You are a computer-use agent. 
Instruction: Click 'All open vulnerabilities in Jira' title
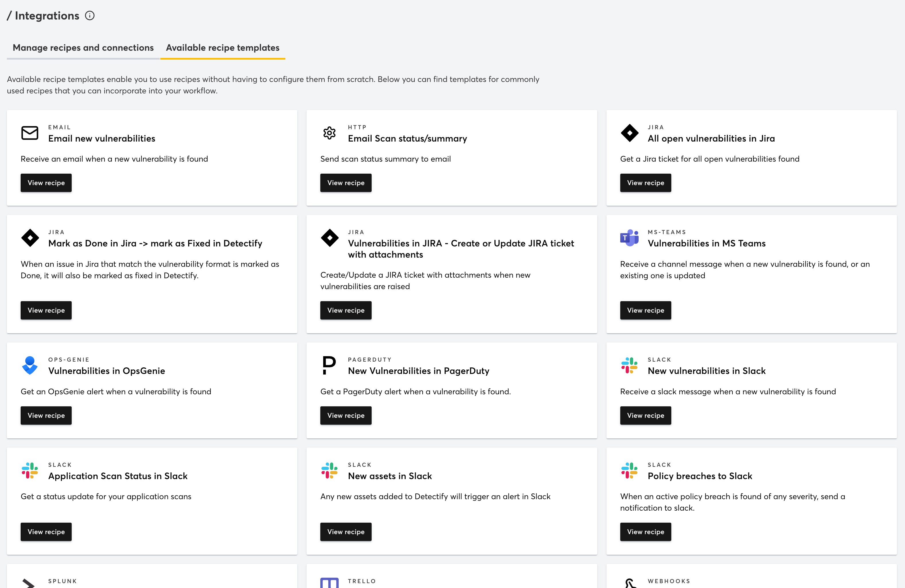[x=711, y=138]
